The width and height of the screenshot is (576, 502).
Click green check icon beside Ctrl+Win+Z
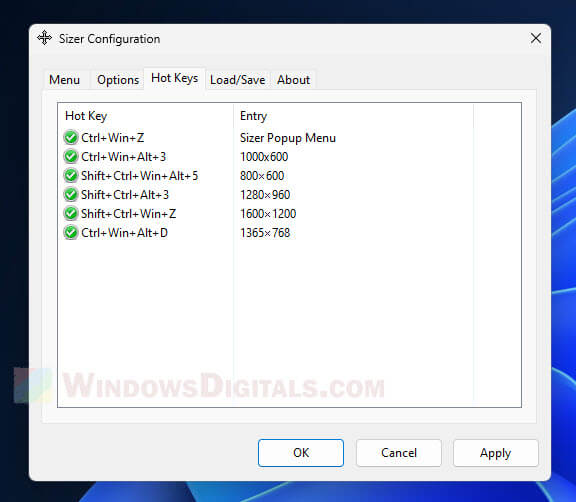[71, 138]
